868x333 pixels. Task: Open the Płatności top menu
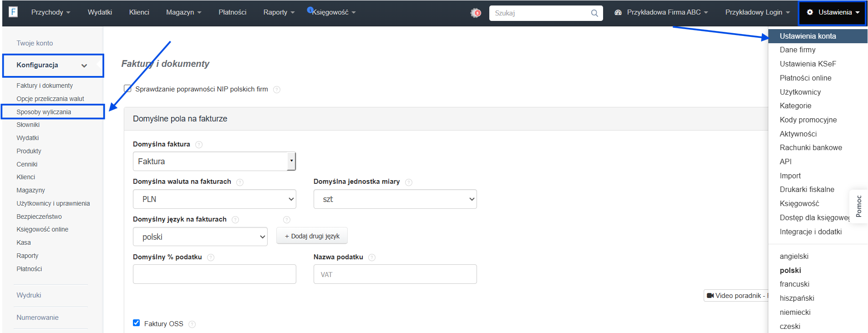[x=232, y=12]
